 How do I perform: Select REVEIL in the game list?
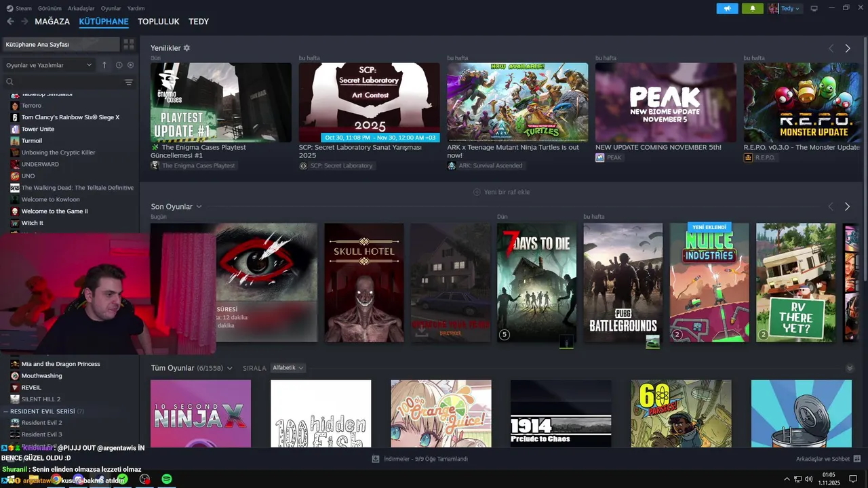tap(31, 388)
